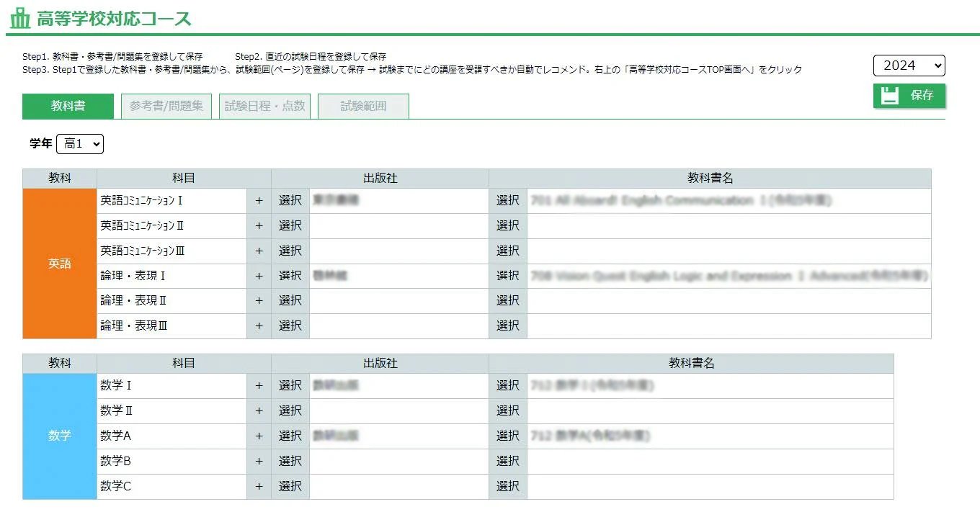Select publisher for 数学B
The width and height of the screenshot is (980, 530).
tap(290, 461)
